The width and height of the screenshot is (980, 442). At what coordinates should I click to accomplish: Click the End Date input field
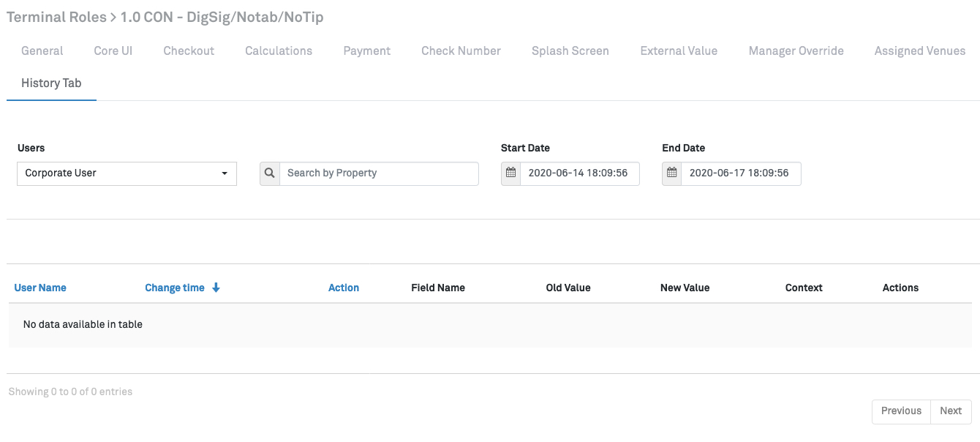pos(740,173)
